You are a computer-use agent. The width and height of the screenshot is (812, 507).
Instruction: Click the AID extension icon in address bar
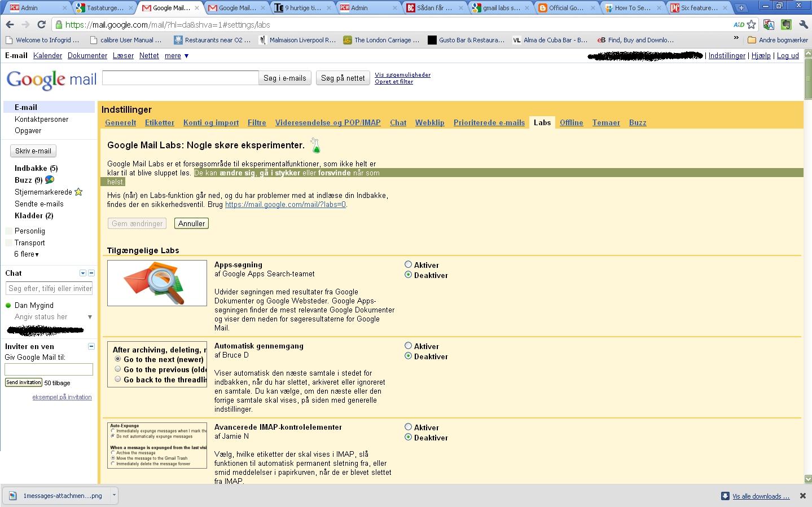(x=739, y=25)
